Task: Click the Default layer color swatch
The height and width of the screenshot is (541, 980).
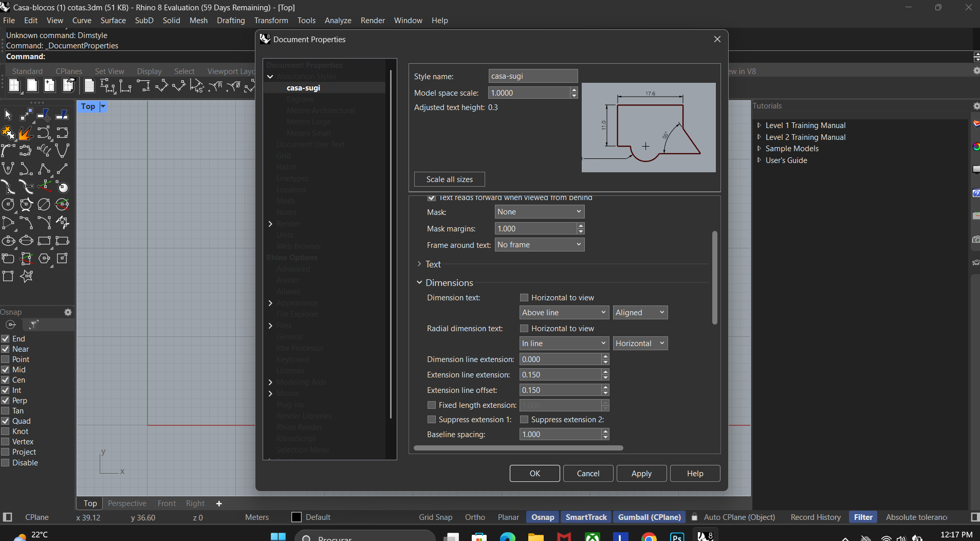Action: click(297, 517)
